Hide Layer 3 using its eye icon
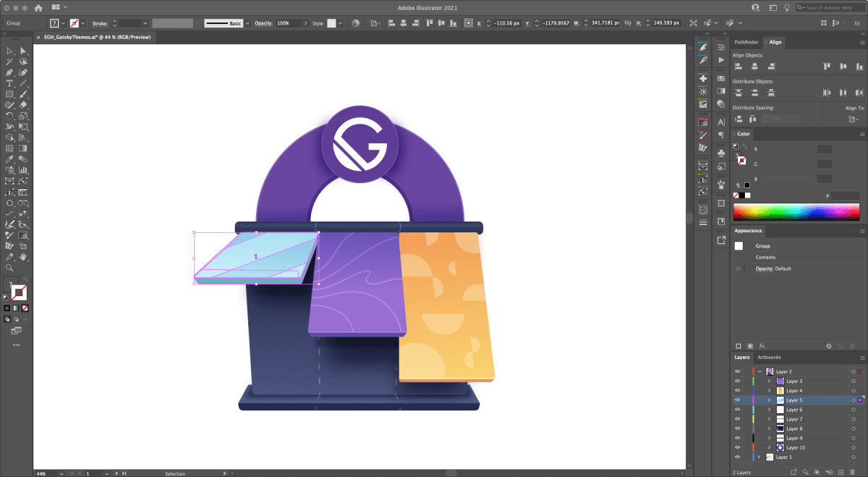 click(x=738, y=381)
